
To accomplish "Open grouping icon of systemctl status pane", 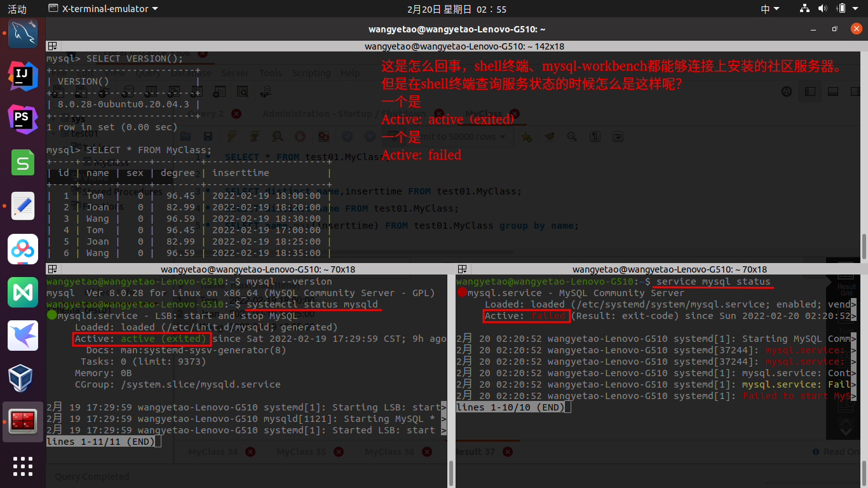I will [x=52, y=269].
